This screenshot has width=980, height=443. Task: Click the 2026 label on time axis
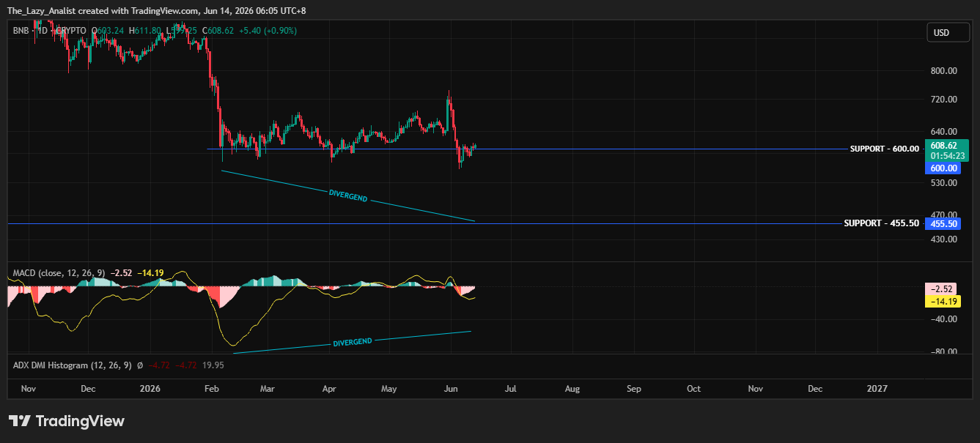point(149,389)
